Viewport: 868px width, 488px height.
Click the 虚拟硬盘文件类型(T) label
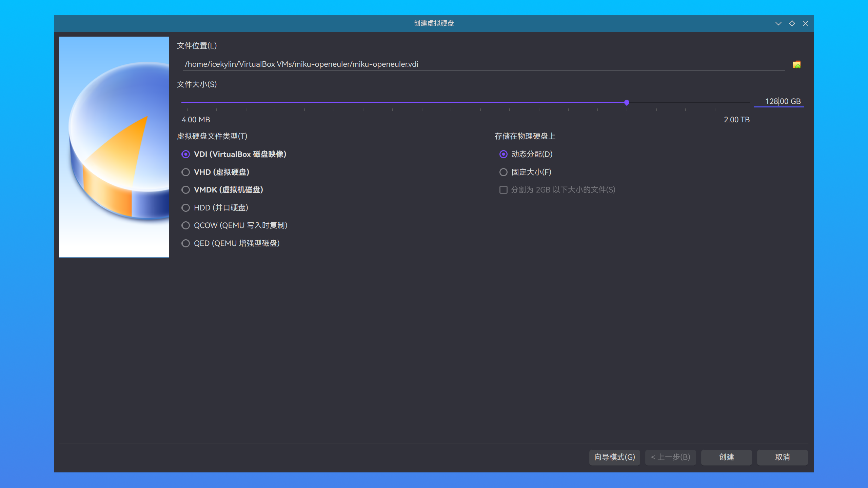click(212, 136)
